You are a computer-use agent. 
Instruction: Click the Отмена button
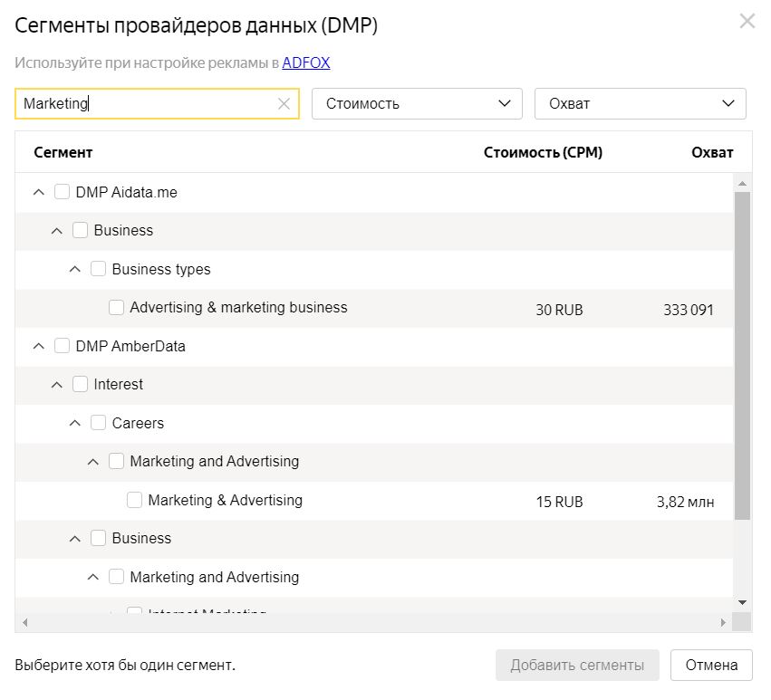click(x=711, y=665)
